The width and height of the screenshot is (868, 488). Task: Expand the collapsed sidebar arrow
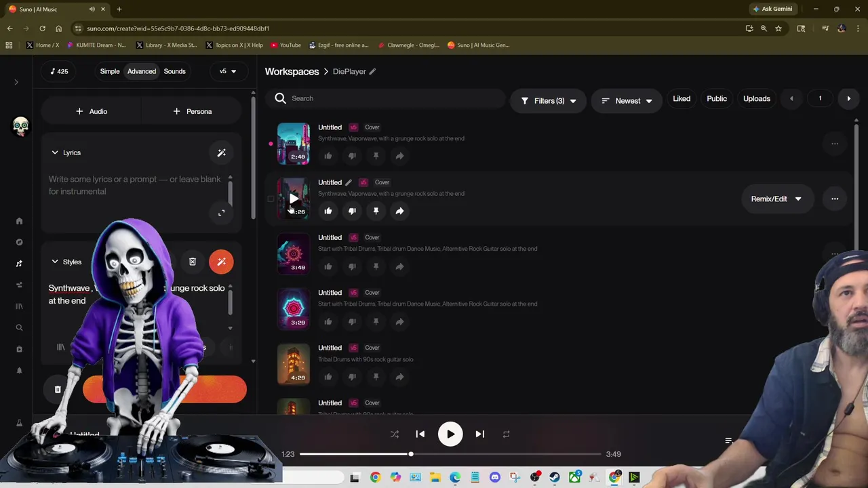(16, 82)
